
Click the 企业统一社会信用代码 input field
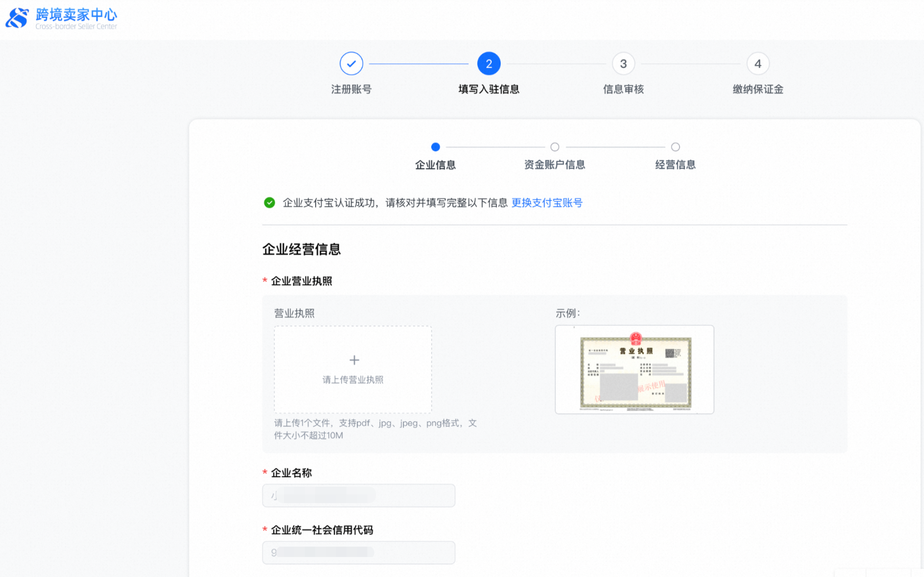[358, 553]
